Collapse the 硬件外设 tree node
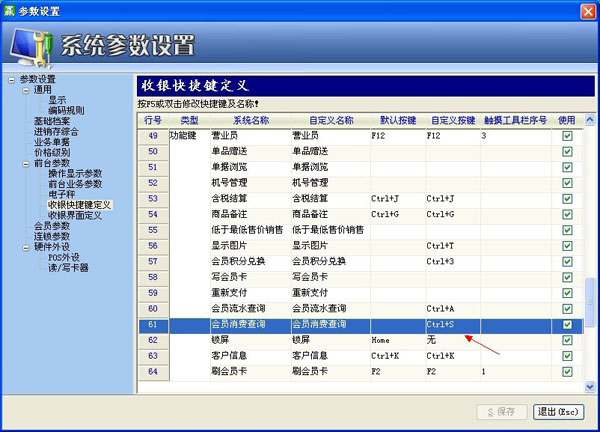This screenshot has height=432, width=600. click(24, 246)
